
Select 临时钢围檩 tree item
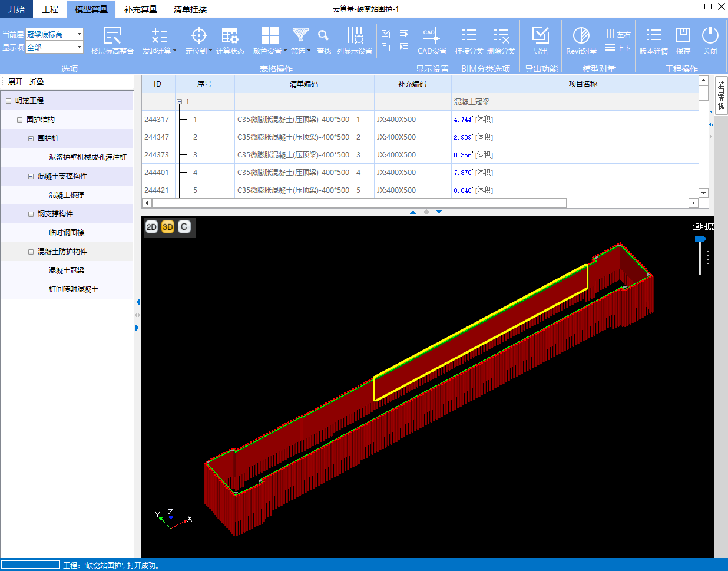[67, 233]
